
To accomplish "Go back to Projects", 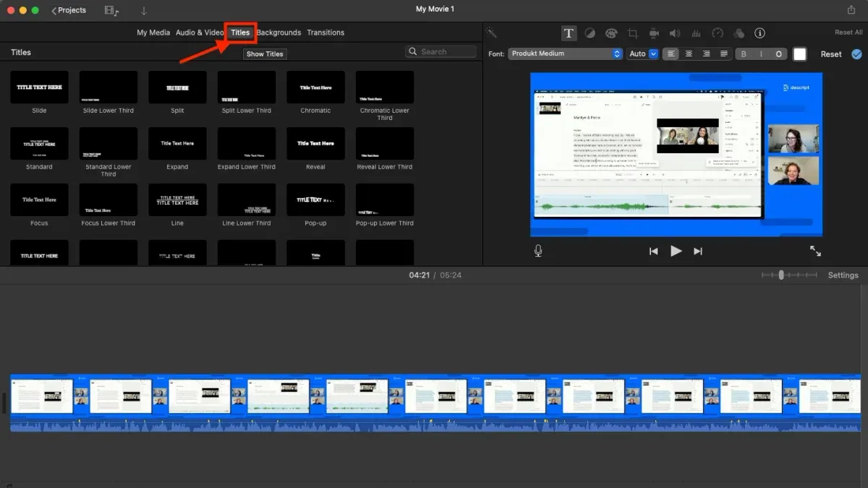I will [x=69, y=10].
